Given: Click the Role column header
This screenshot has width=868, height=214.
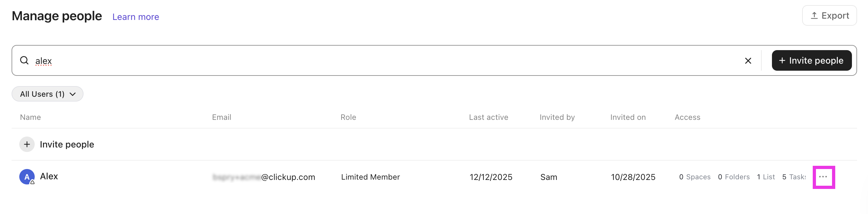Looking at the screenshot, I should pos(348,117).
